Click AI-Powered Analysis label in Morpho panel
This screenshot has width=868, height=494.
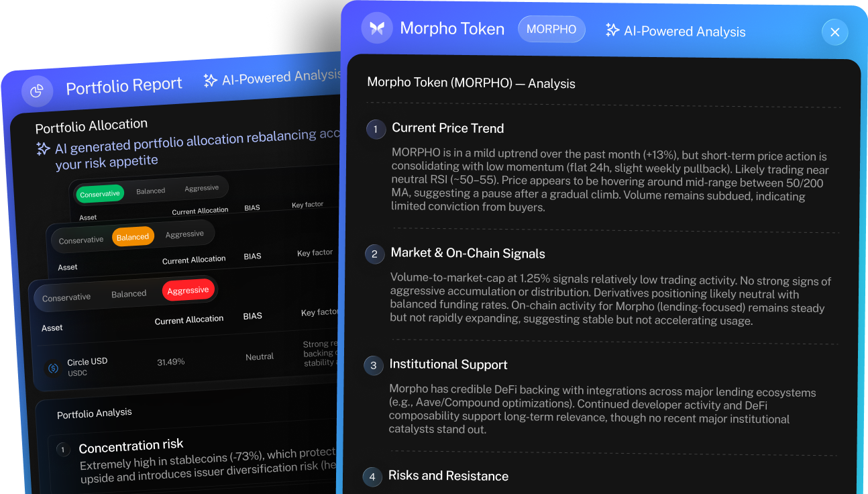click(685, 32)
